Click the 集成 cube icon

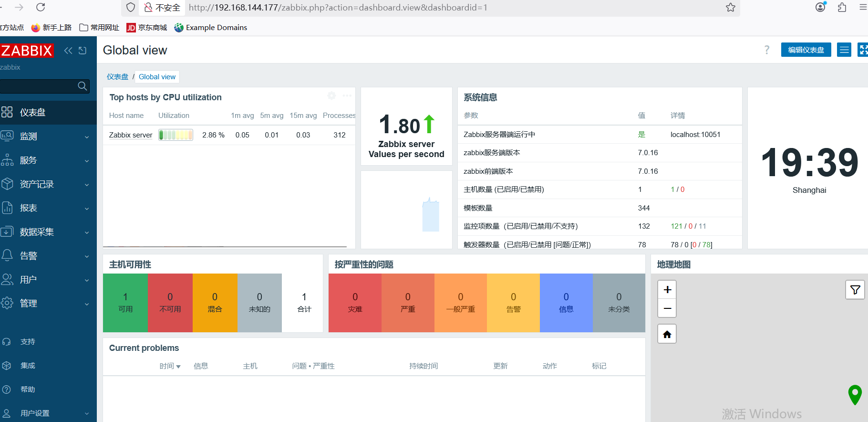7,366
